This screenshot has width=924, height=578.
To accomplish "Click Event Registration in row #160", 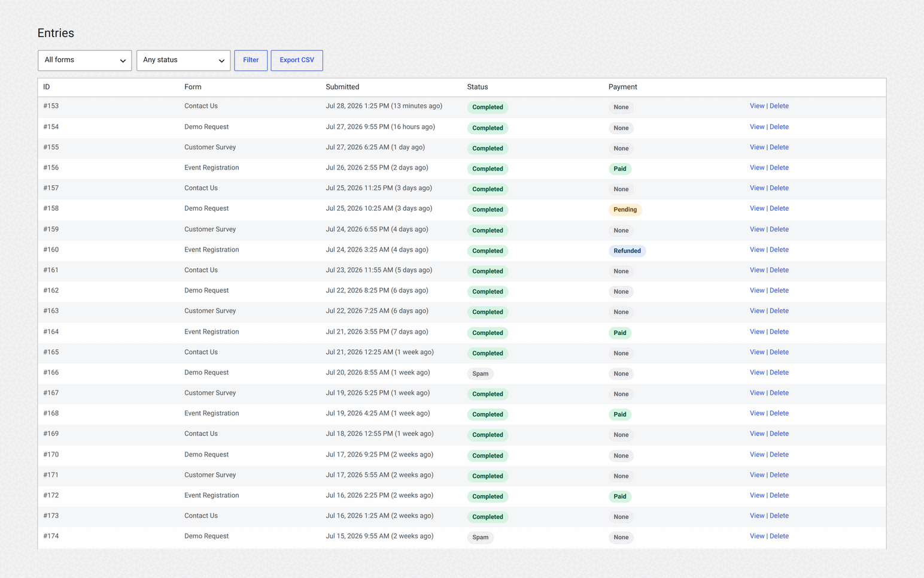I will (212, 250).
